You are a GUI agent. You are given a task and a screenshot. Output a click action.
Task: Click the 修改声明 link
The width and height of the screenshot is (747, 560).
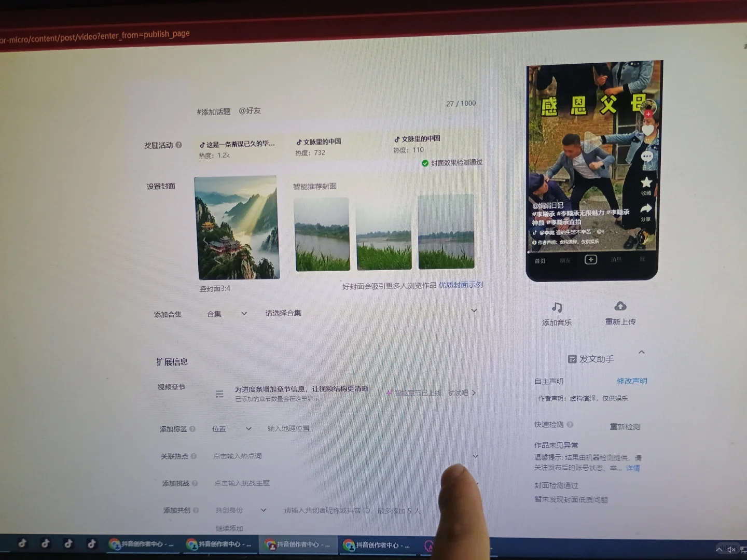click(631, 381)
